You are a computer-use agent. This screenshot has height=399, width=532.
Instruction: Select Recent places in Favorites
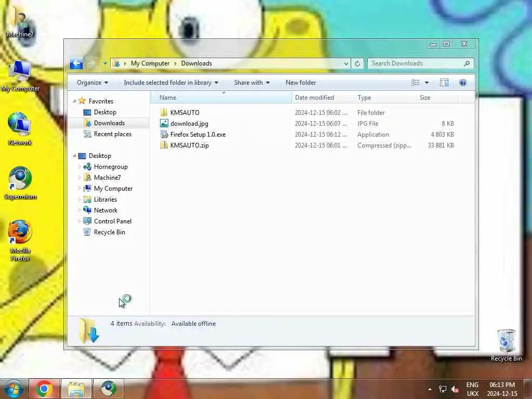click(112, 134)
